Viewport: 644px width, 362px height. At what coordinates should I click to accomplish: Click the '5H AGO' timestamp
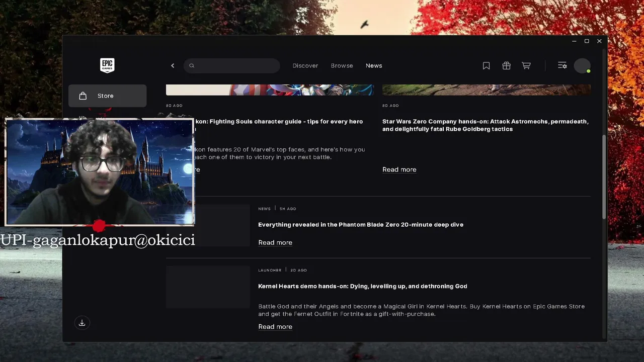click(x=288, y=209)
